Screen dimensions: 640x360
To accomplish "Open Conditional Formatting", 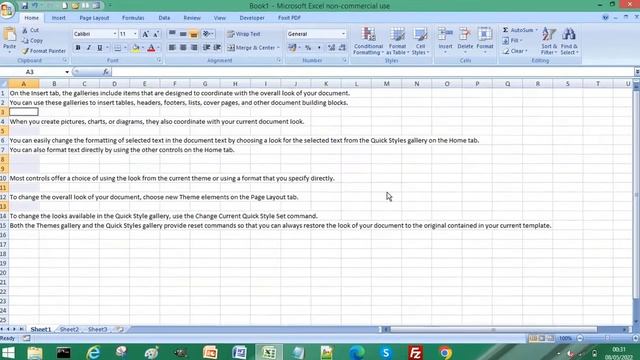I will click(x=368, y=41).
